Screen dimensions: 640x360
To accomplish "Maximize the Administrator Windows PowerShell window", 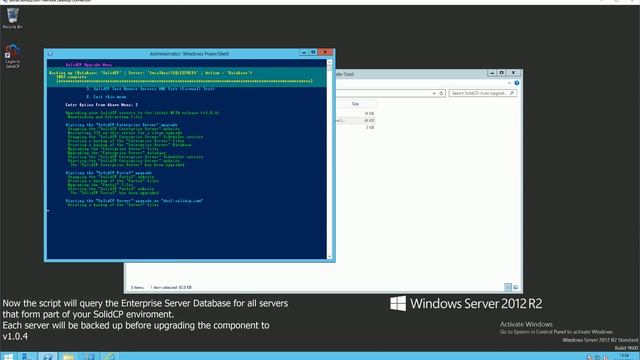I will pos(313,53).
